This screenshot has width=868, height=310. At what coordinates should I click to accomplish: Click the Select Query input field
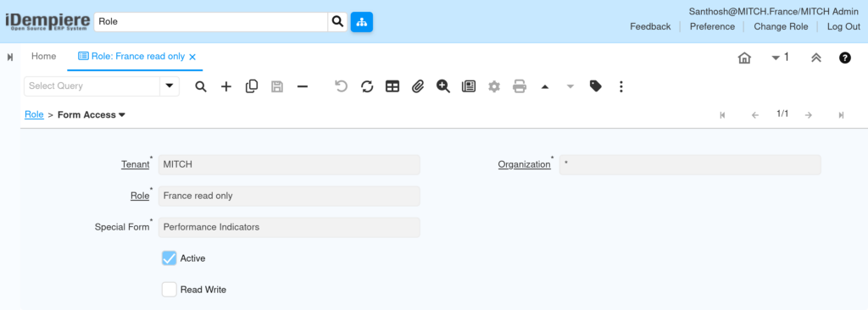[92, 86]
